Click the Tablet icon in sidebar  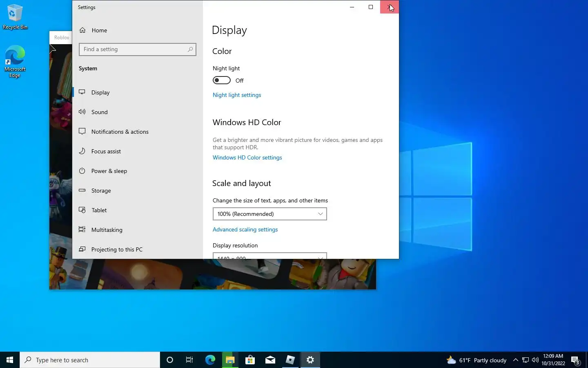point(82,210)
